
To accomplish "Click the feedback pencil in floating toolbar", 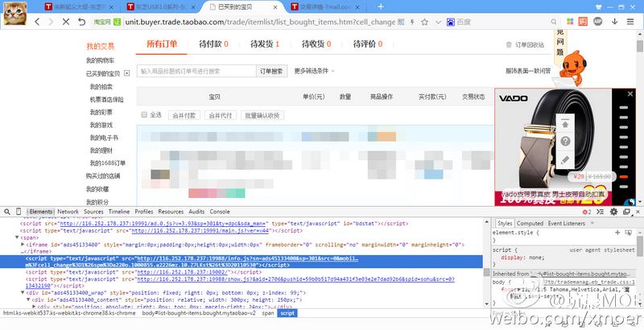I will (565, 159).
